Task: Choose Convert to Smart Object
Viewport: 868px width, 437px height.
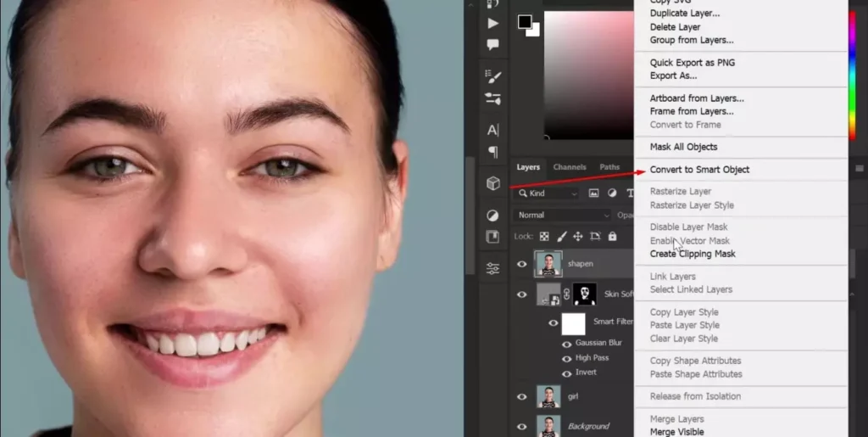Action: click(699, 170)
